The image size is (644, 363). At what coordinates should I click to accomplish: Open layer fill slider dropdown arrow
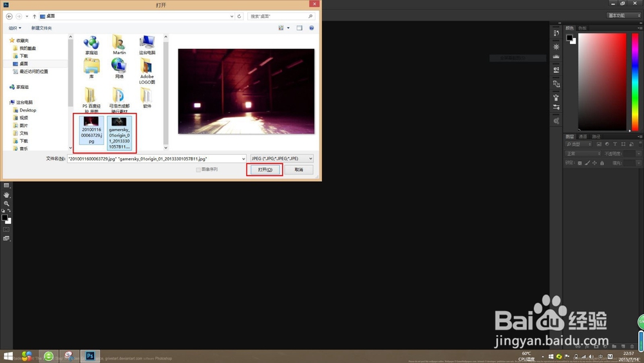pyautogui.click(x=639, y=163)
